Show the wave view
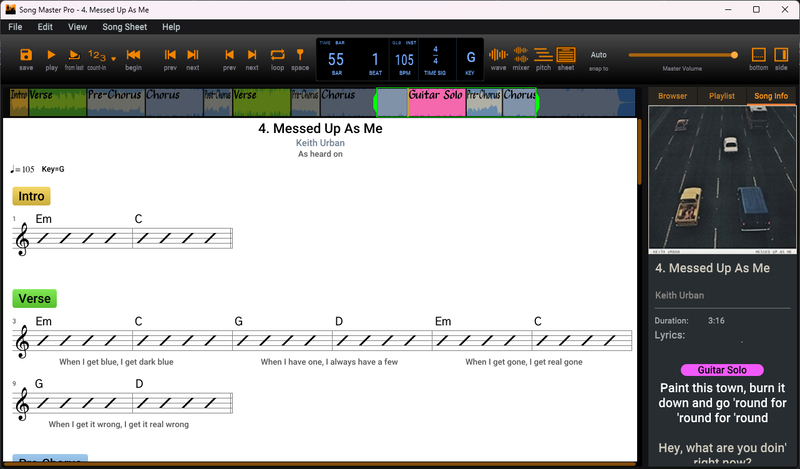800x469 pixels. [498, 55]
